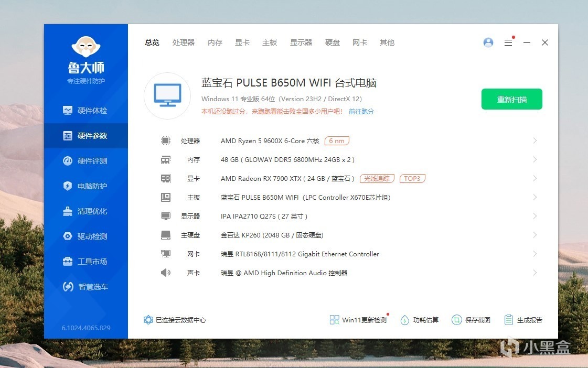Click 金百达 KP260 disk text
Screen dimensions: 588x368
tap(272, 235)
